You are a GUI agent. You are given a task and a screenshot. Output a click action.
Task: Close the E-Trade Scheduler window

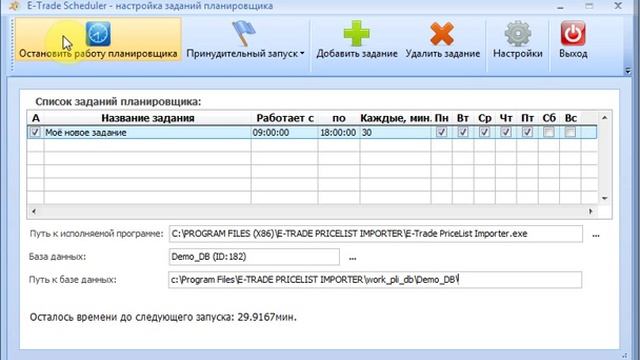[x=618, y=6]
